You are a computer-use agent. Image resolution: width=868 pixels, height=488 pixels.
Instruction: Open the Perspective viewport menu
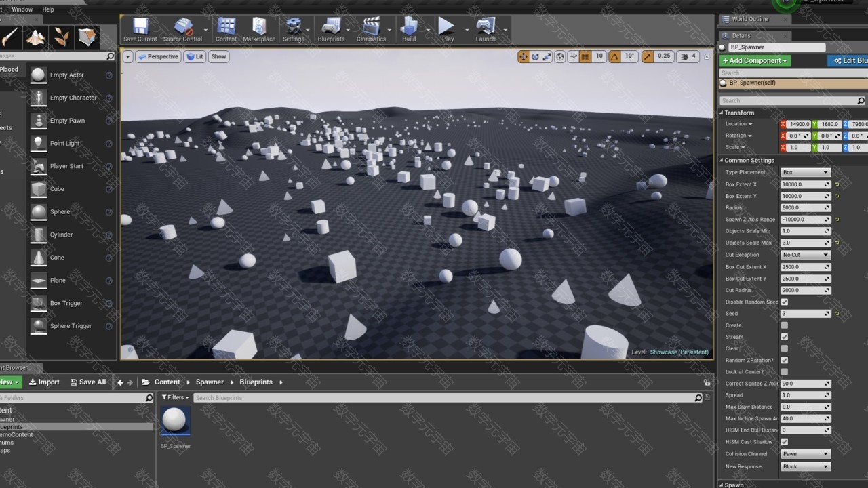point(158,56)
